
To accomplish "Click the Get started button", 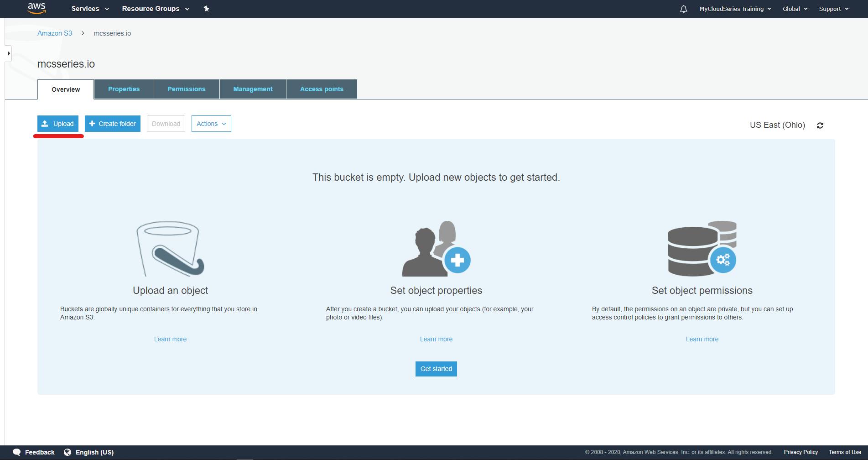I will 436,369.
